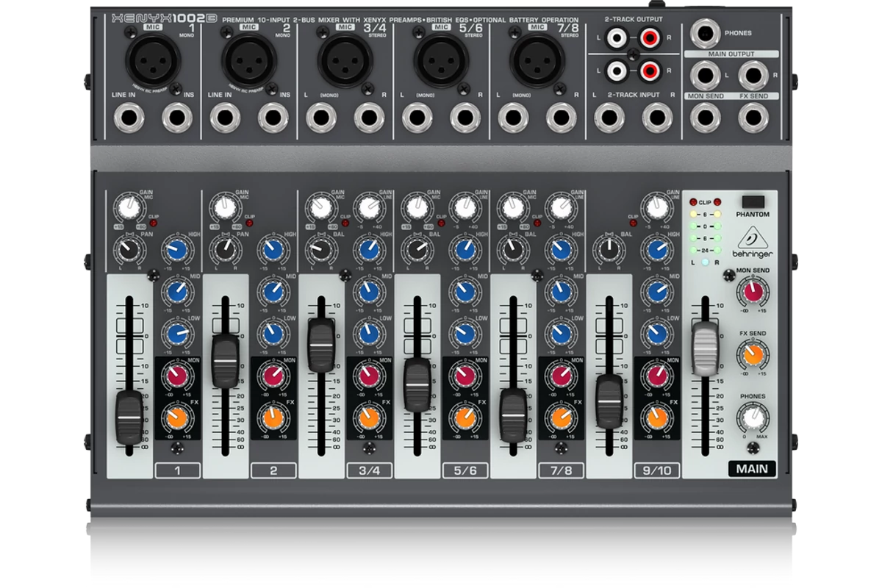Select channel 1 MID EQ knob
882x588 pixels.
pyautogui.click(x=177, y=292)
